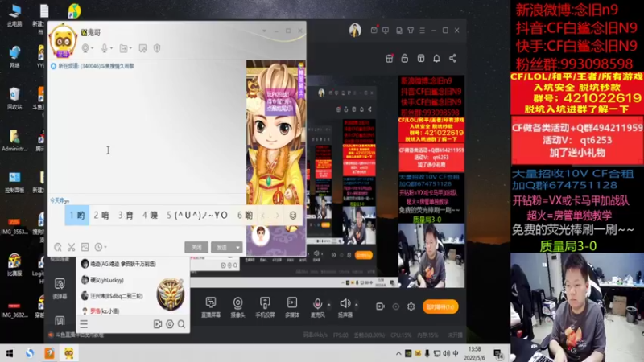This screenshot has height=362, width=644.
Task: Open the Windows Start button
Action: pyautogui.click(x=9, y=353)
